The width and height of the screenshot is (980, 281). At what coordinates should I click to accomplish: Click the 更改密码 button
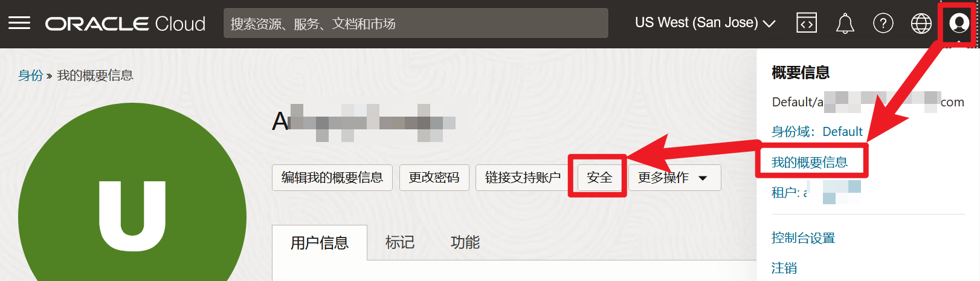434,178
